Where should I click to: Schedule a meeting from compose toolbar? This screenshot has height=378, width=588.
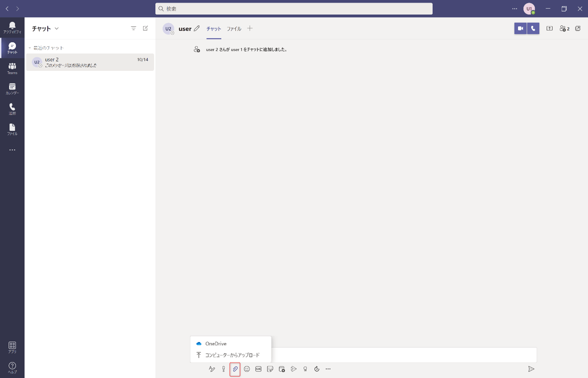[282, 369]
